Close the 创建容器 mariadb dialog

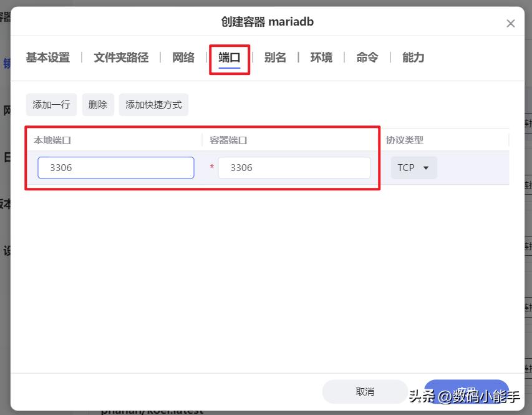510,24
